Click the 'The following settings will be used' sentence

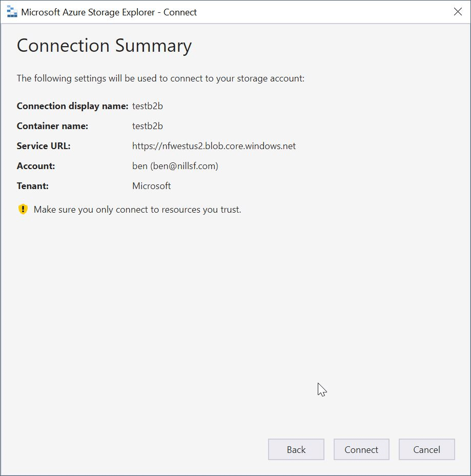click(160, 78)
